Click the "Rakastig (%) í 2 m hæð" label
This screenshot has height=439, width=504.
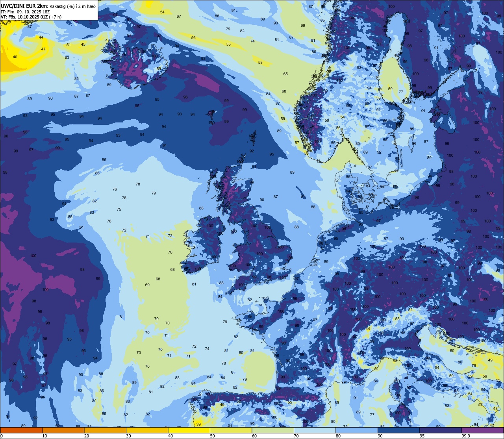tap(72, 6)
